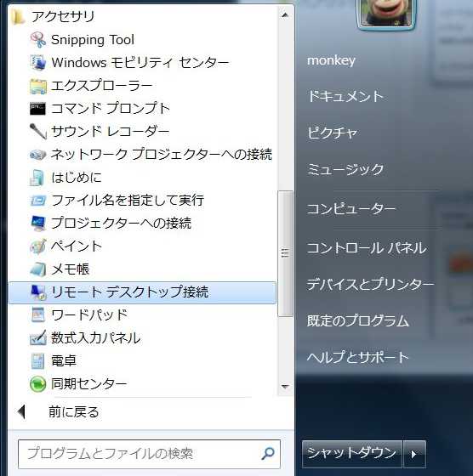Click the コマンド プロンプト black console icon
Screen dimensions: 473x476
tap(38, 109)
